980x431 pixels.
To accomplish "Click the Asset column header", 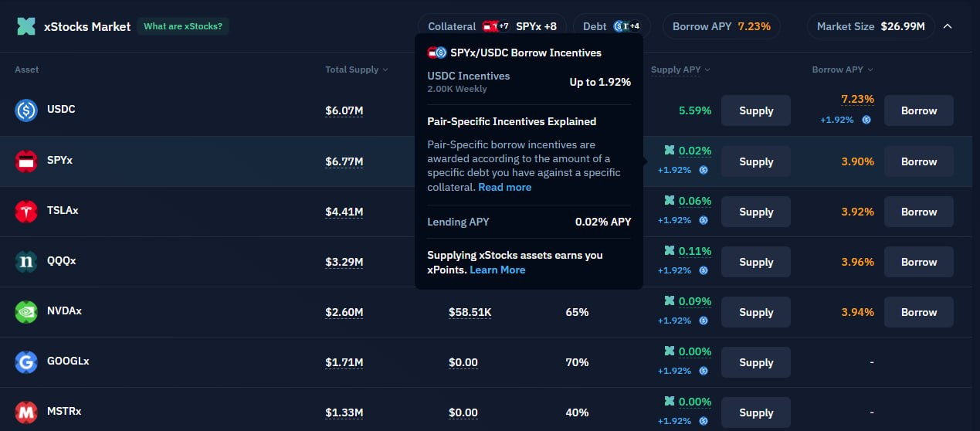I will 27,70.
